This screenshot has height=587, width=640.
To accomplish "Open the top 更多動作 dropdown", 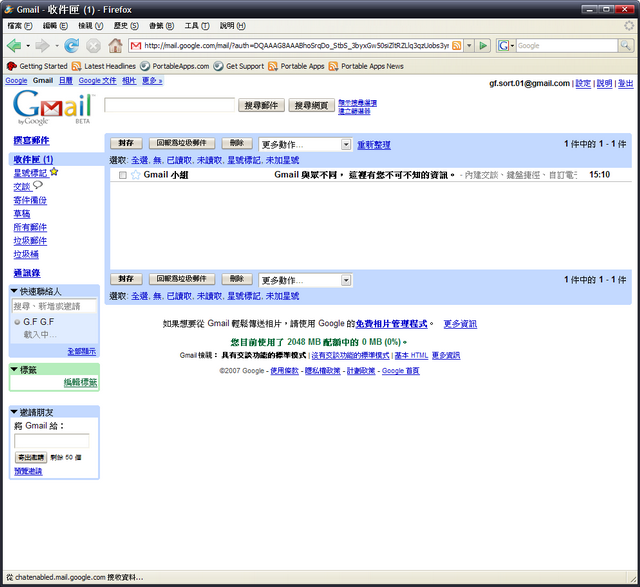I will pyautogui.click(x=305, y=144).
